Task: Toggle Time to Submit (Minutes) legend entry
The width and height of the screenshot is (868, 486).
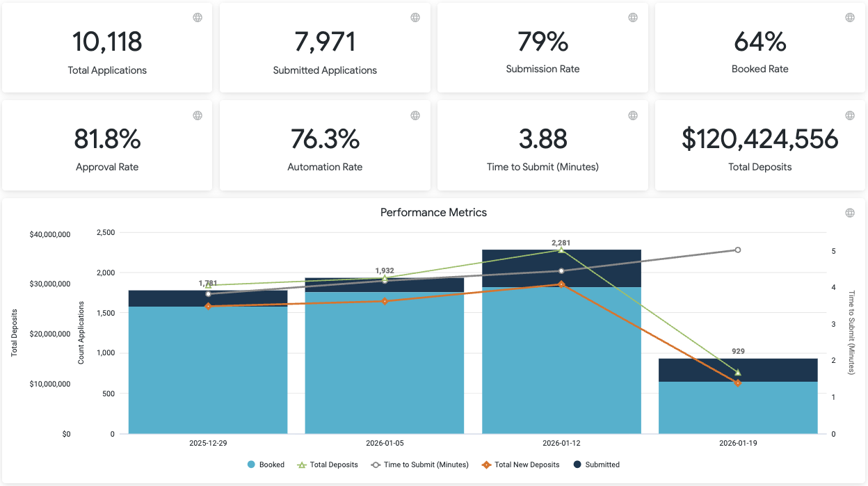Action: coord(419,464)
